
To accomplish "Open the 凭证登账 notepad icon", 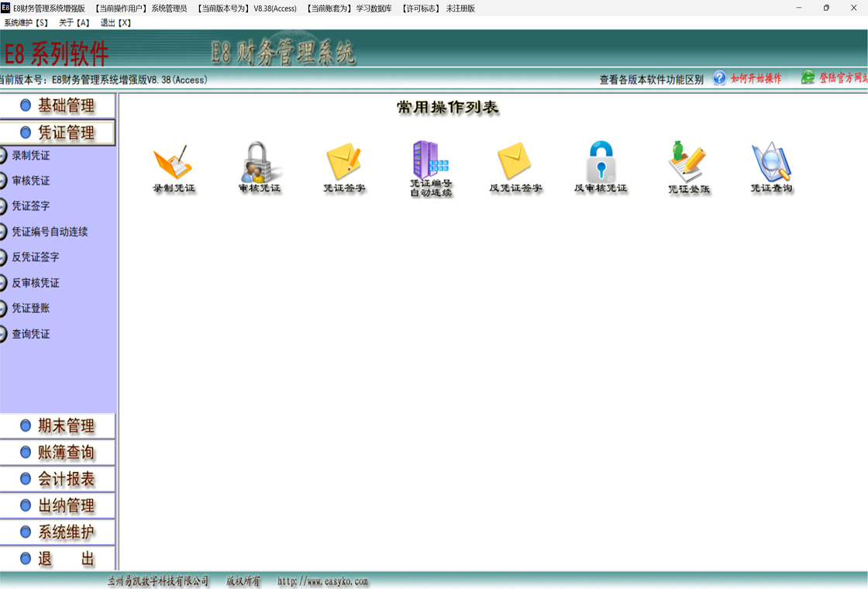I will 687,163.
